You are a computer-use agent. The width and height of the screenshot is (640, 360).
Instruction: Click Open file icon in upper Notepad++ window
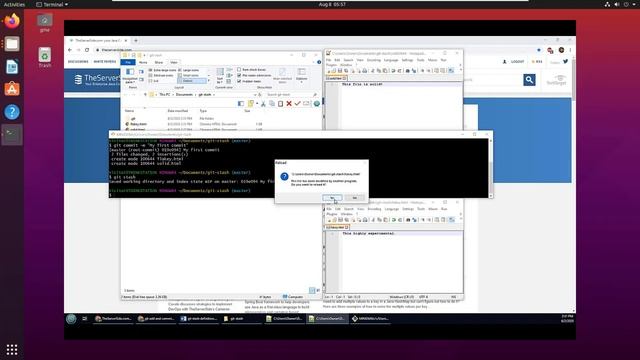[334, 71]
